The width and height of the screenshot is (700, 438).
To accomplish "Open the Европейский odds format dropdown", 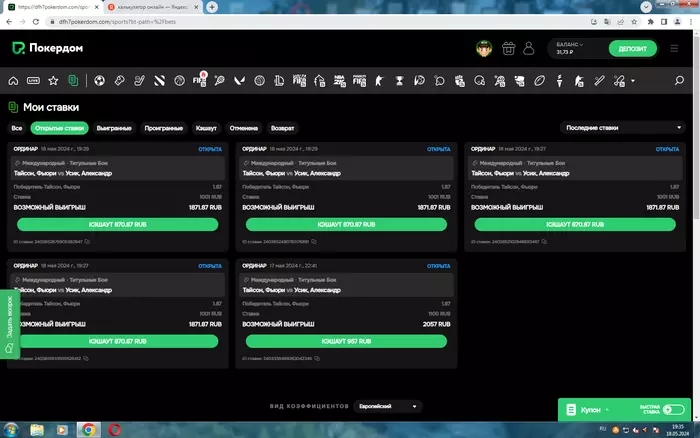I will point(388,406).
